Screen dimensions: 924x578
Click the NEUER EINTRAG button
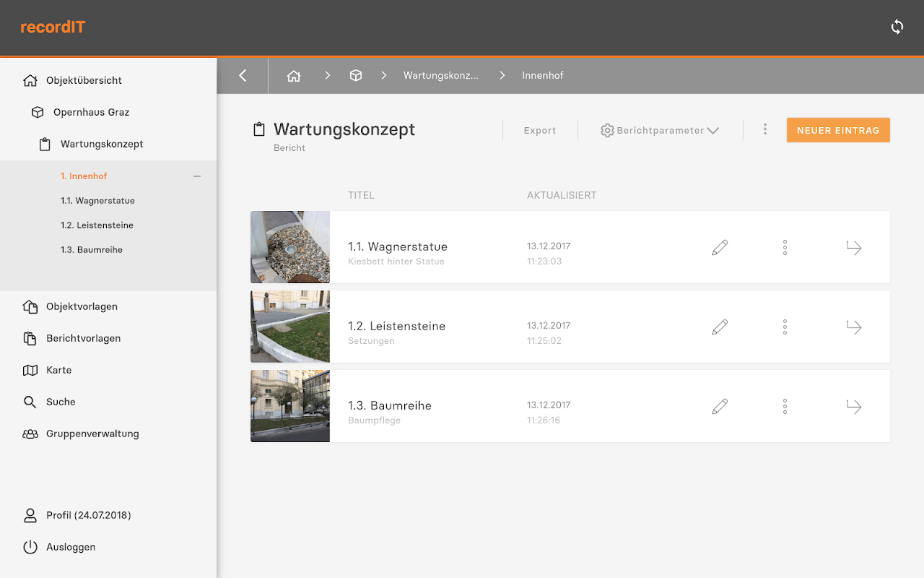(838, 131)
